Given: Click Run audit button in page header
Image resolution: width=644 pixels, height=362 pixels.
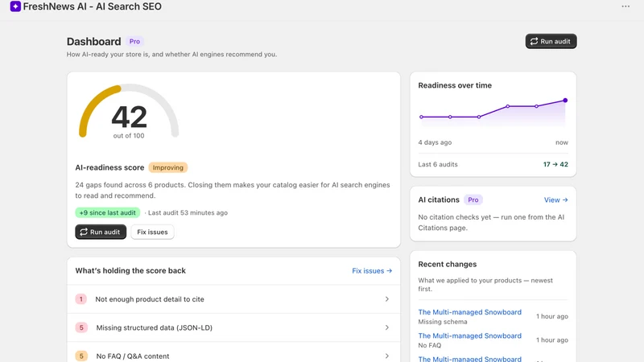Looking at the screenshot, I should point(551,41).
